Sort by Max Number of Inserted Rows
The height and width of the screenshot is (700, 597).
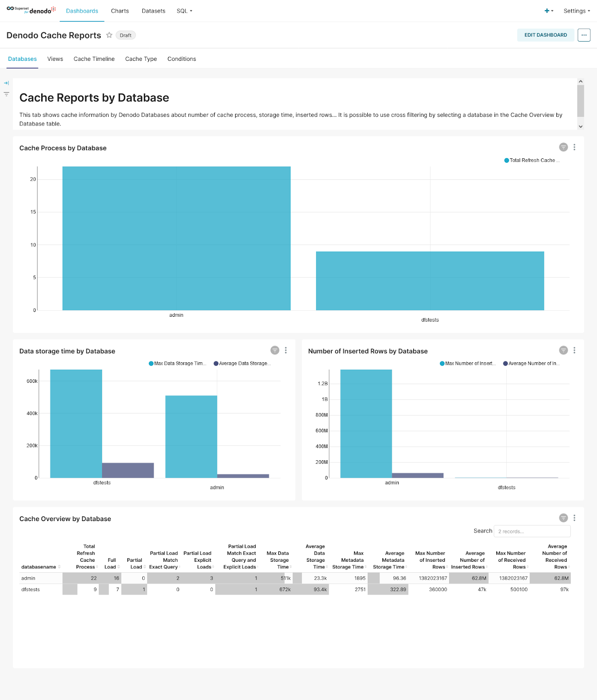(x=431, y=560)
